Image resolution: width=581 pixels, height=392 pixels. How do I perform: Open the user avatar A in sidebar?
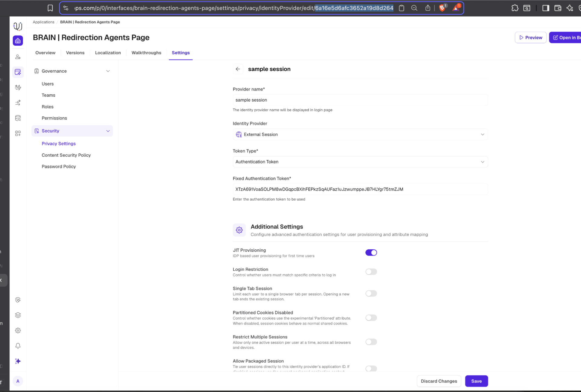(18, 381)
